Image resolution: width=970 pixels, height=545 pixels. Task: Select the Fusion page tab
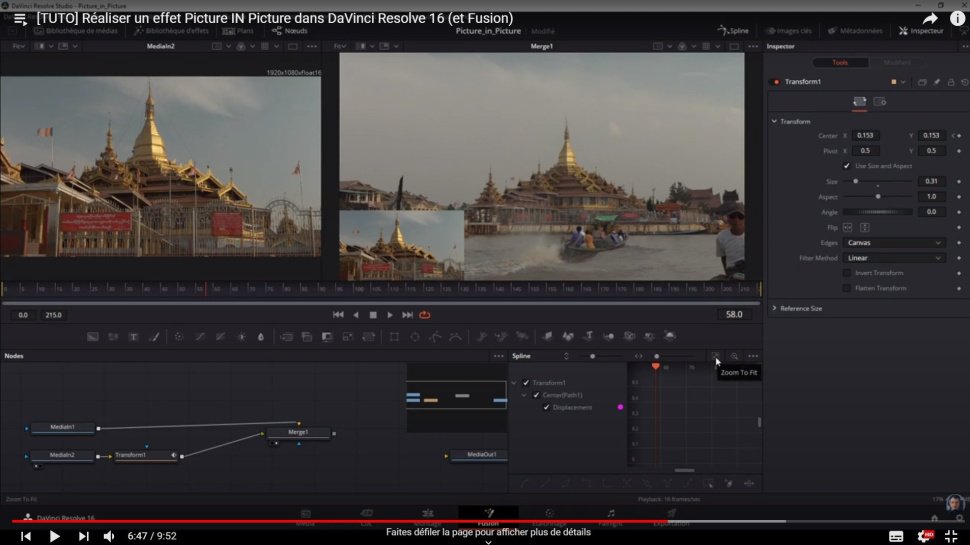(489, 517)
